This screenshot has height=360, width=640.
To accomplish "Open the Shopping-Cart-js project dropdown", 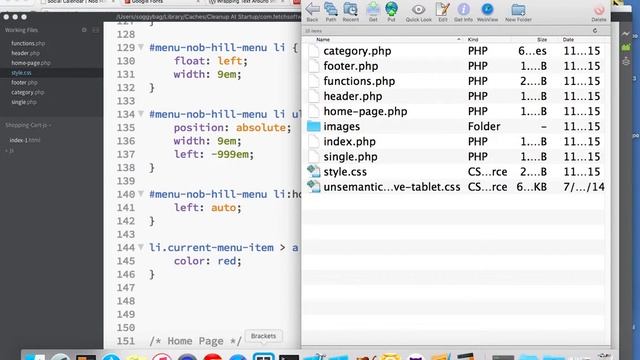I will coord(28,125).
